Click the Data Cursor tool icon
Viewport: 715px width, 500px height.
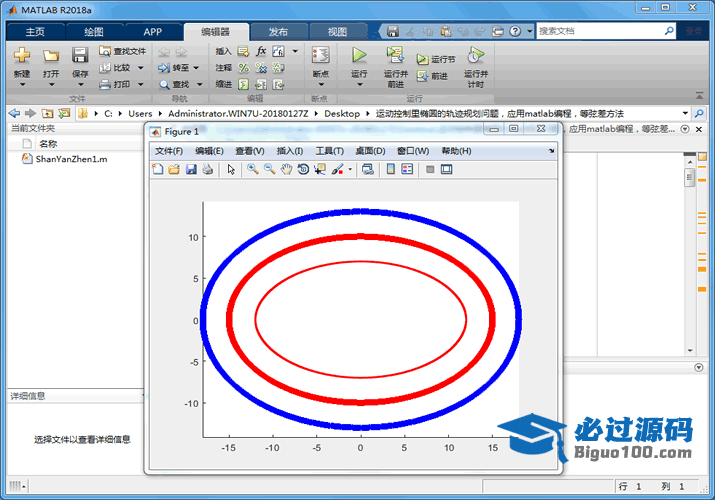320,170
